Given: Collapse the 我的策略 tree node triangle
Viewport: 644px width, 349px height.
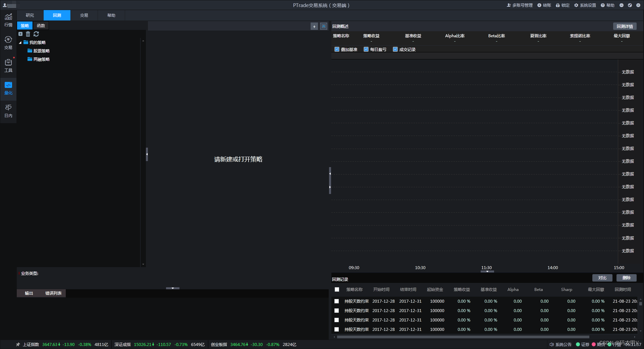Looking at the screenshot, I should (x=20, y=43).
